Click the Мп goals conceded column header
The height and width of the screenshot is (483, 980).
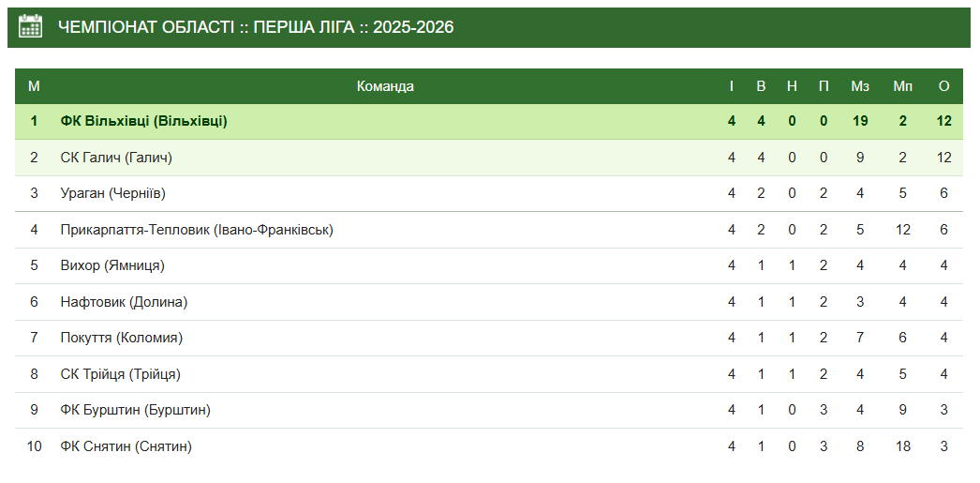coord(902,86)
